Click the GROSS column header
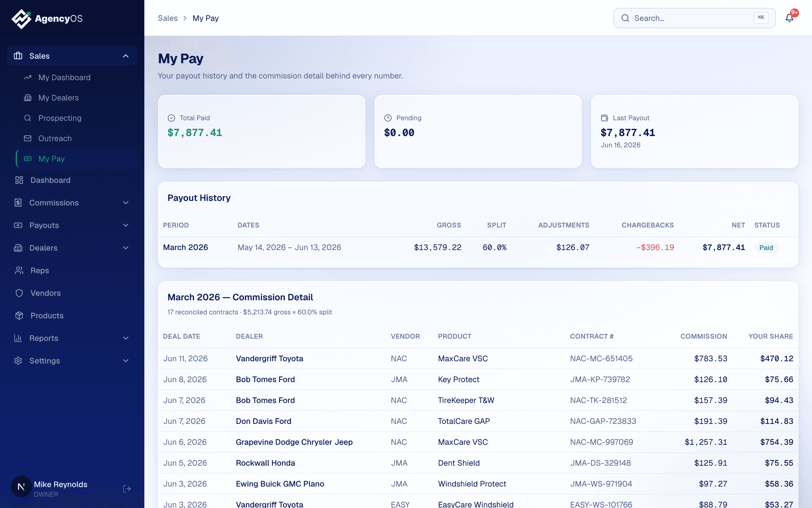812x508 pixels. 449,225
